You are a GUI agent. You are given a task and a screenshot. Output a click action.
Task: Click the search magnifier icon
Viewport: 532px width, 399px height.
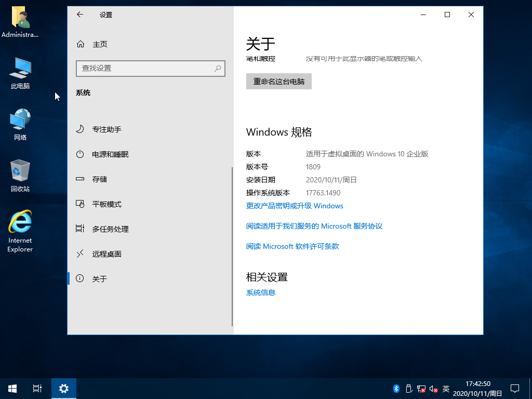(218, 69)
